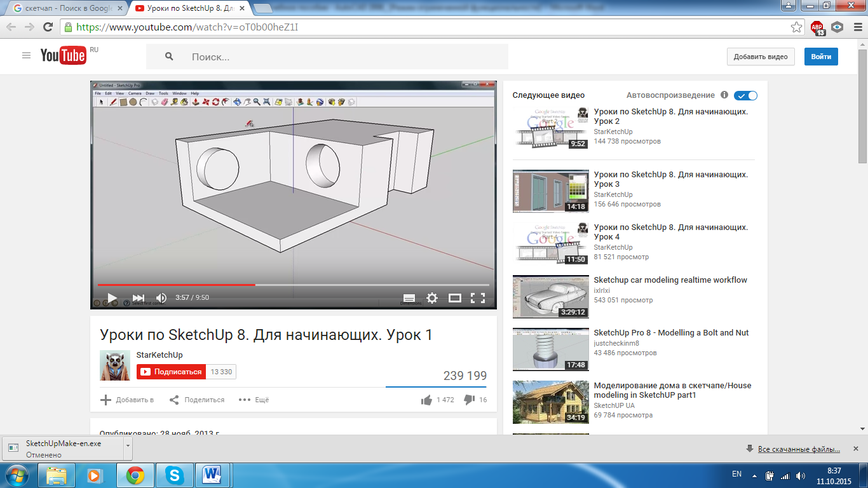Close the downloads bar
Image resolution: width=868 pixels, height=488 pixels.
(x=856, y=449)
